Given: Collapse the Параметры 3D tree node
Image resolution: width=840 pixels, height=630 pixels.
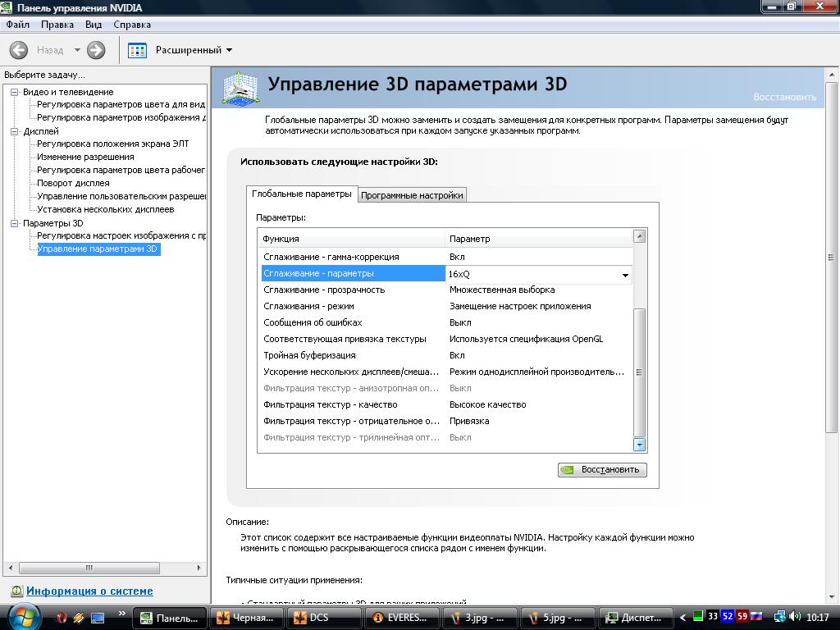Looking at the screenshot, I should click(x=15, y=223).
